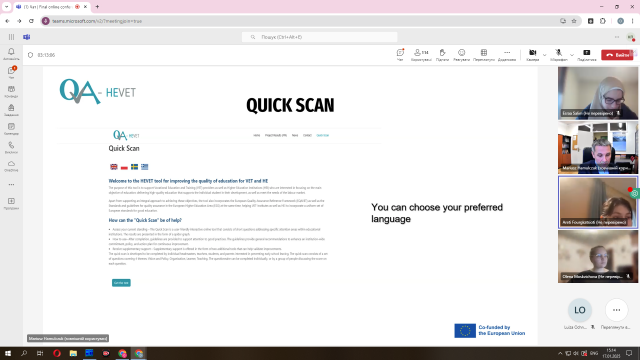Viewport: 640px width, 360px height.
Task: Click the UK flag in shared slide
Action: click(114, 167)
